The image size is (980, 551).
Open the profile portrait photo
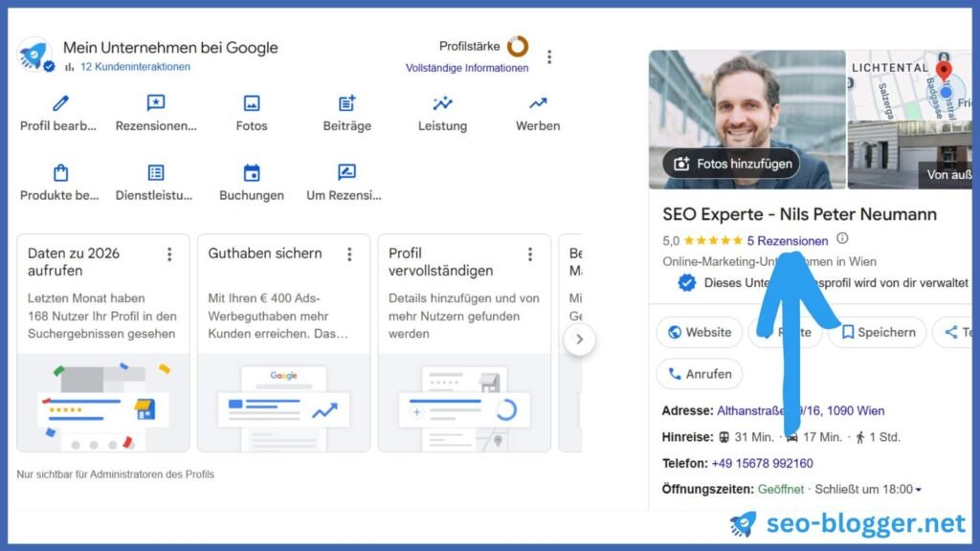click(x=746, y=120)
